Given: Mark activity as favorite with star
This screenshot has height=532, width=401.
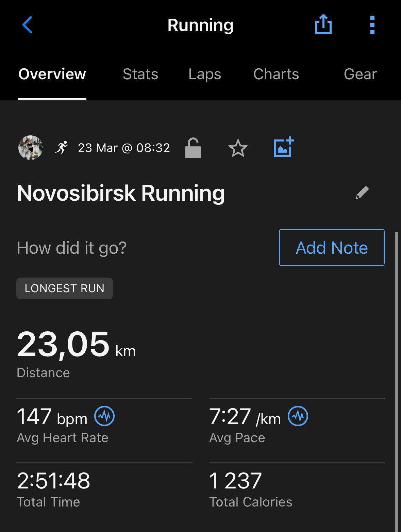Looking at the screenshot, I should click(x=238, y=148).
